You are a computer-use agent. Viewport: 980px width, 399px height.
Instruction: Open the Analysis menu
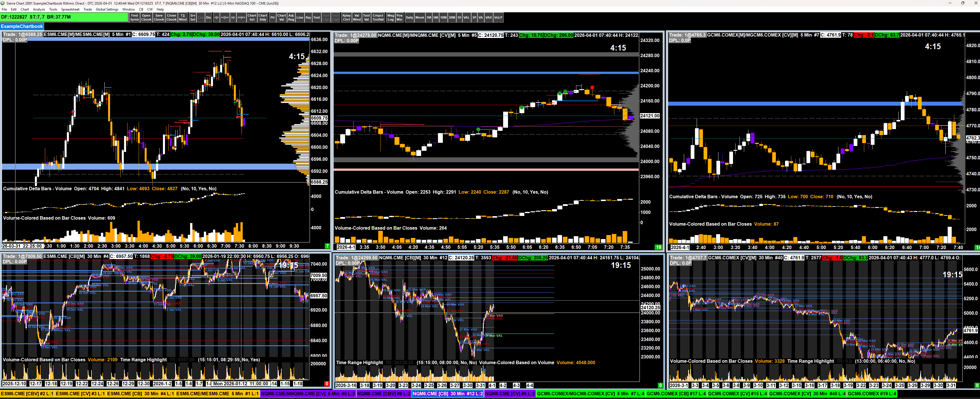point(39,9)
